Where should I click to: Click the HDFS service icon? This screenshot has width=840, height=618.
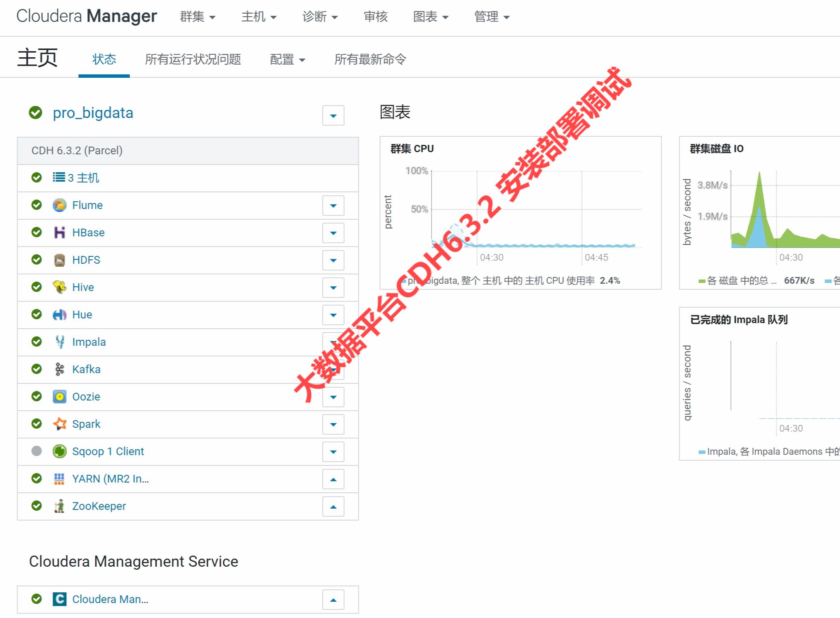click(x=59, y=260)
